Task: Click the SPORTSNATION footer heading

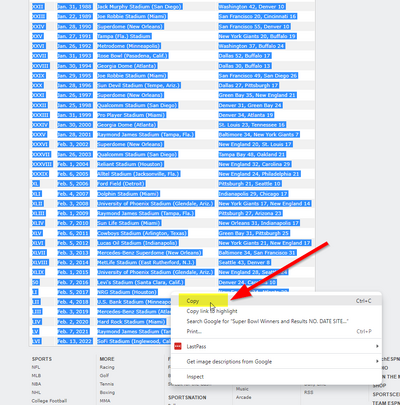Action: coord(187,397)
